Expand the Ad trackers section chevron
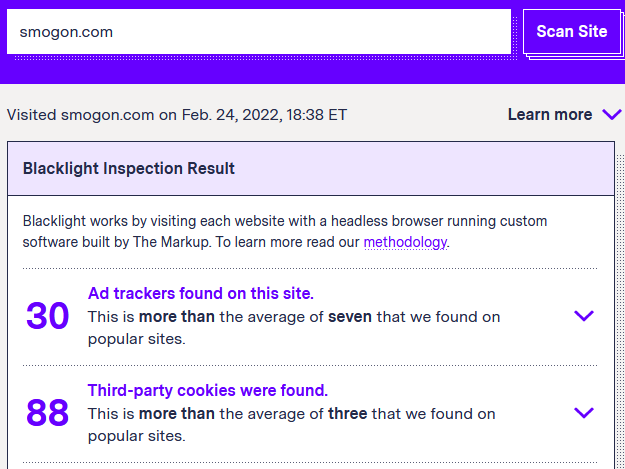625x469 pixels. click(x=584, y=316)
